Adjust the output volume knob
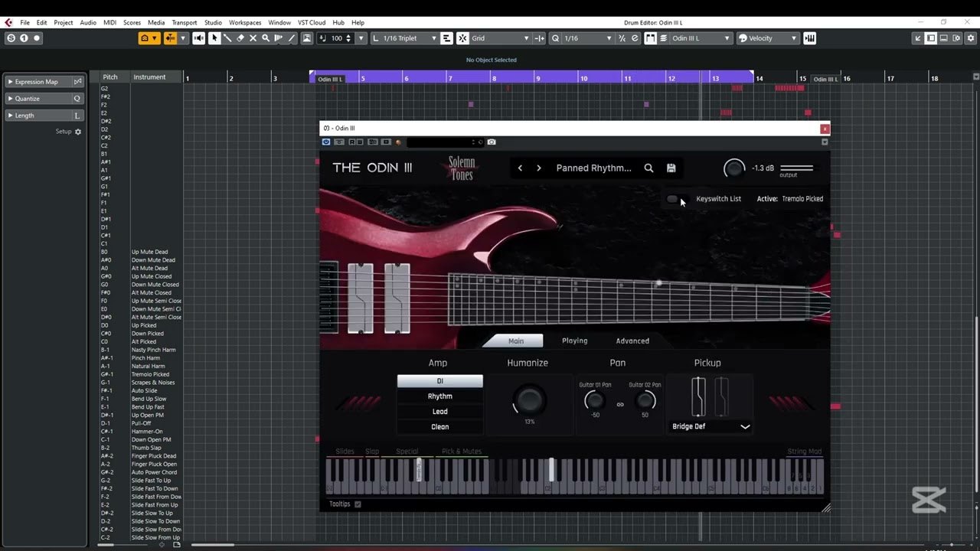 click(734, 168)
